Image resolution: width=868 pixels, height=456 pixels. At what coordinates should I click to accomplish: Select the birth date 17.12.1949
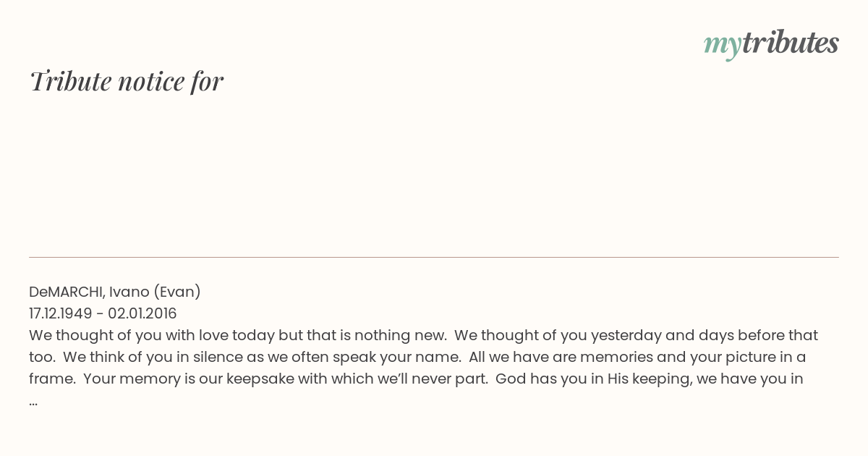61,313
